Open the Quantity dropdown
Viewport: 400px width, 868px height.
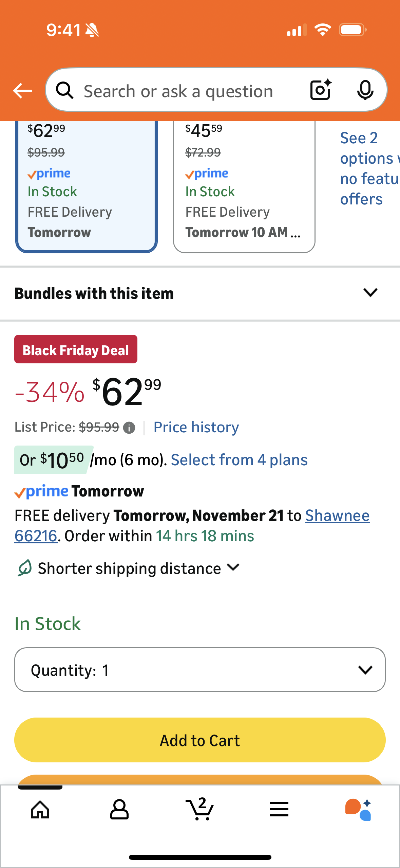tap(200, 670)
